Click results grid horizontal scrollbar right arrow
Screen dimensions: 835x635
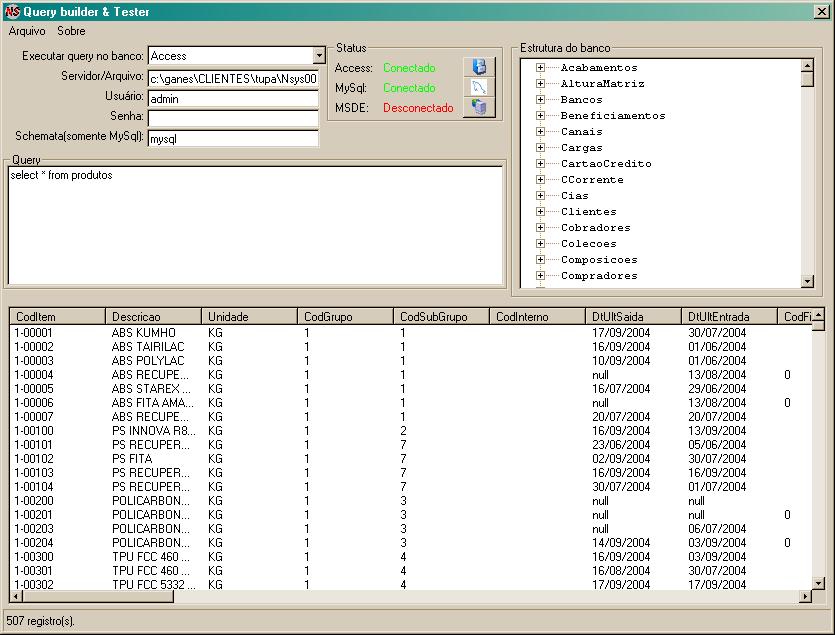pos(805,597)
